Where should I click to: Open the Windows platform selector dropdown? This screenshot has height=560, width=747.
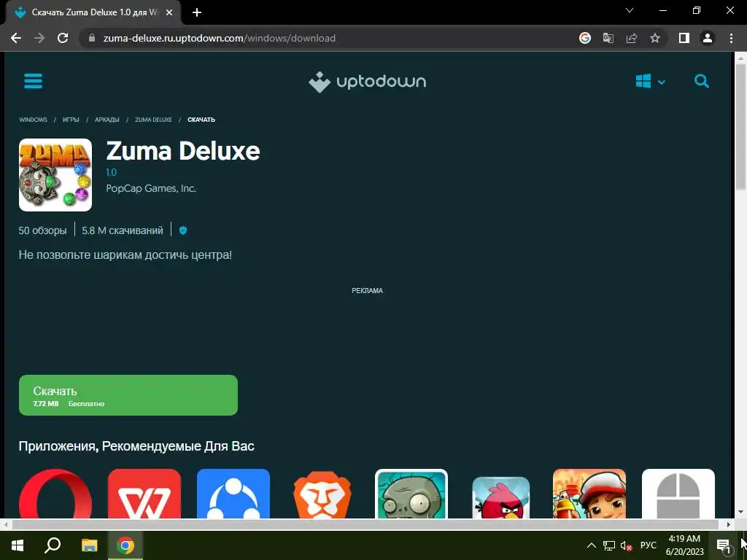[x=650, y=82]
